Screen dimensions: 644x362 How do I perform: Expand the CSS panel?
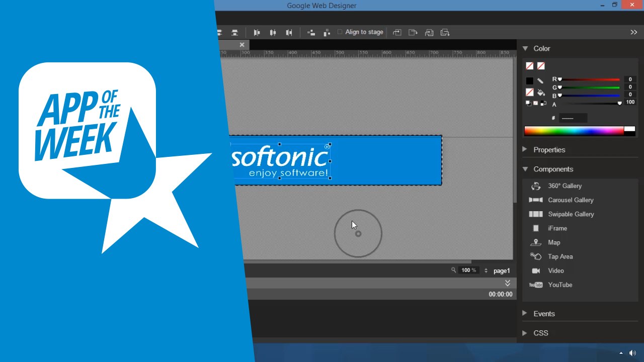click(525, 333)
